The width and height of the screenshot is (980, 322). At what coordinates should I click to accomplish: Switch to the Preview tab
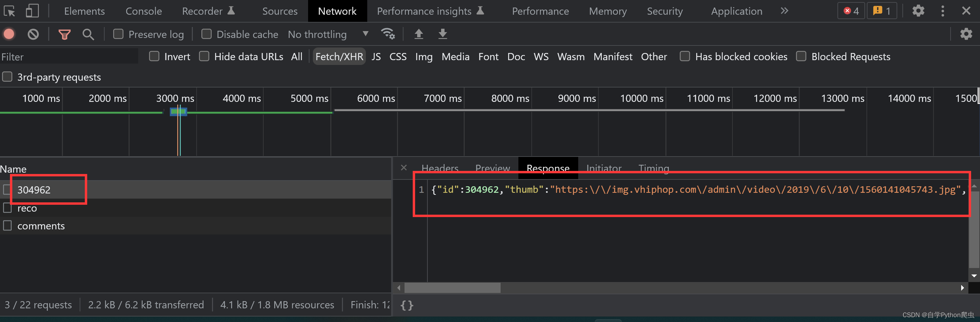tap(492, 168)
